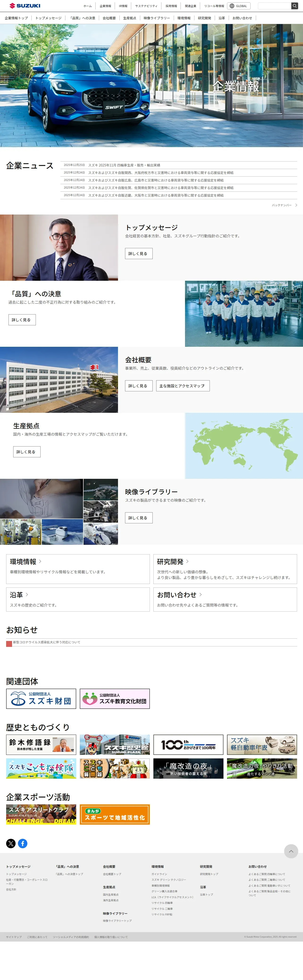Open news about 広島市 support agreement
The image size is (303, 980).
point(156,180)
